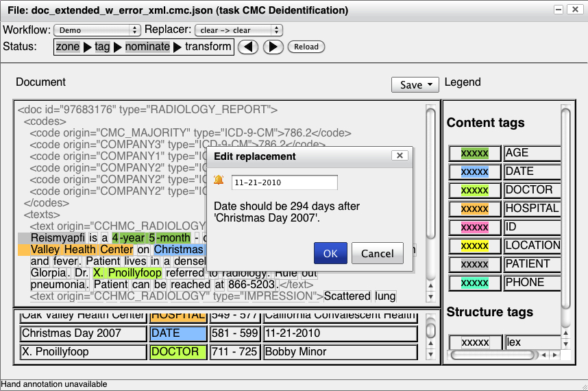
Task: Click the highlighted X. Pnoillyfoop doctor annotation
Action: pos(127,272)
